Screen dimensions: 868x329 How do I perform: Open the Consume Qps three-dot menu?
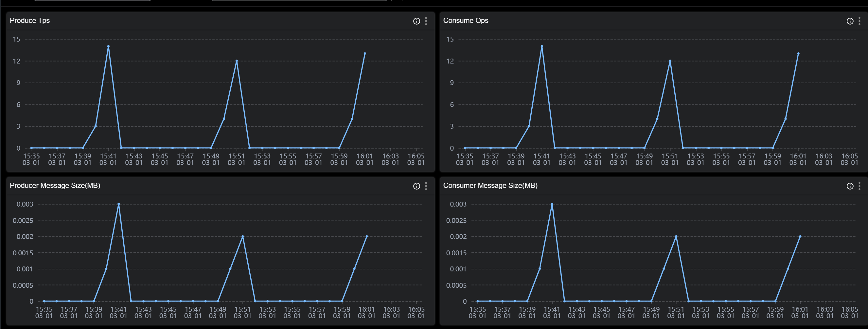click(x=859, y=21)
